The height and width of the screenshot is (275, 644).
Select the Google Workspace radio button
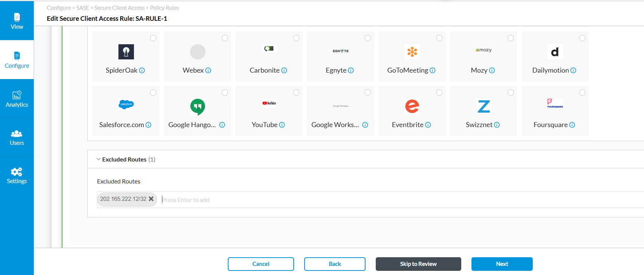(368, 92)
